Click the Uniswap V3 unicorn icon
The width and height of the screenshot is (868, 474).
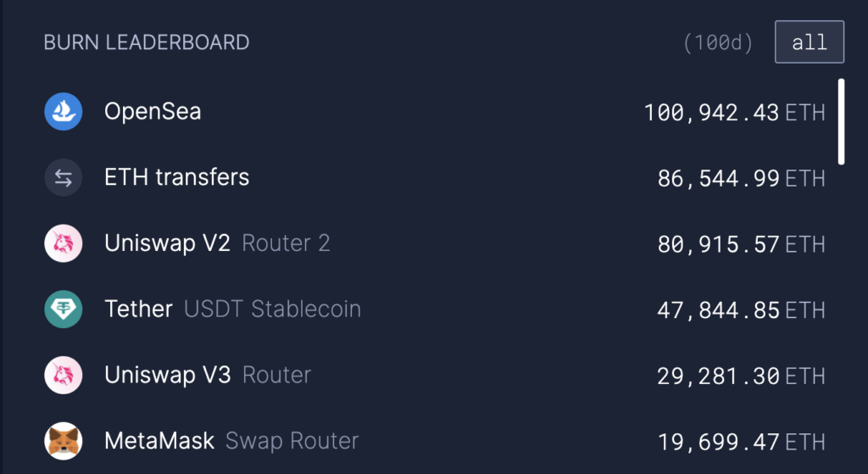click(x=64, y=375)
